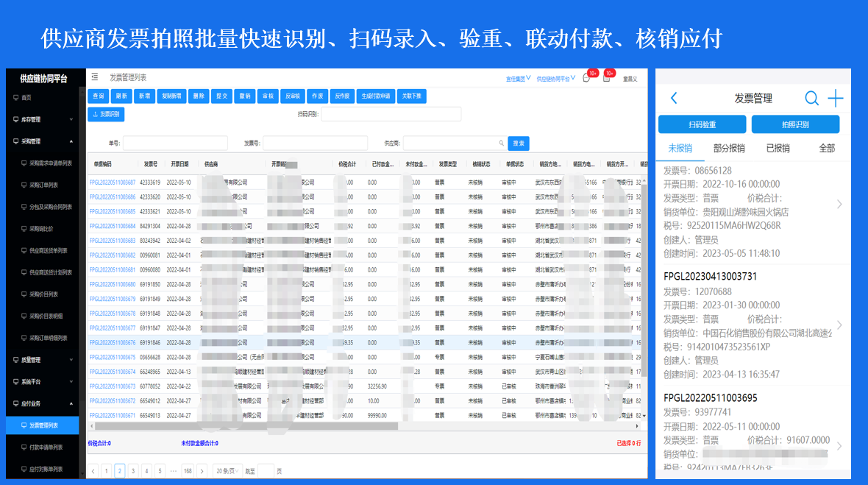
Task: Go back using the mobile back arrow
Action: point(674,99)
